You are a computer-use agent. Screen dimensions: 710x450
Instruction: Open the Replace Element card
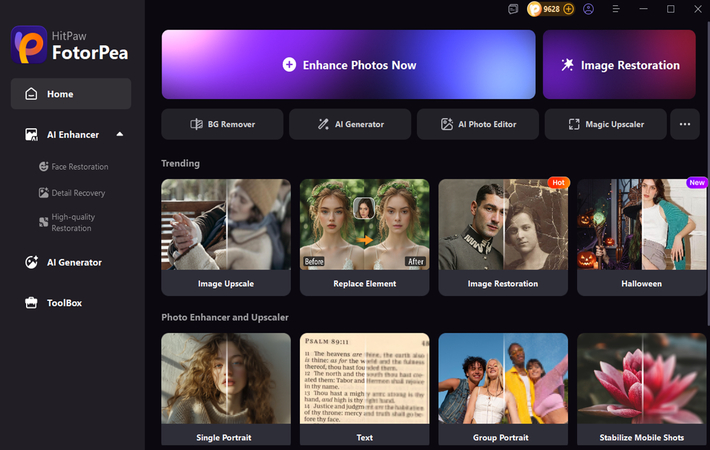(365, 237)
